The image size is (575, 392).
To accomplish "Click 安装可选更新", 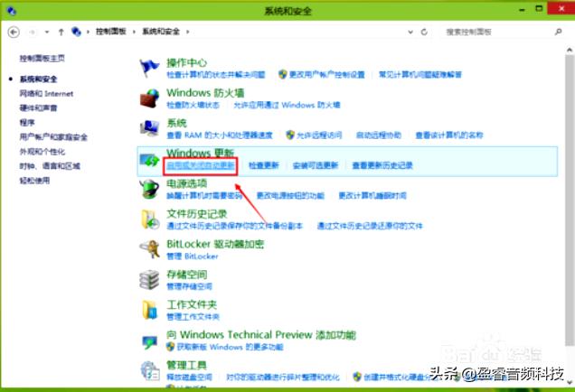I will (316, 165).
